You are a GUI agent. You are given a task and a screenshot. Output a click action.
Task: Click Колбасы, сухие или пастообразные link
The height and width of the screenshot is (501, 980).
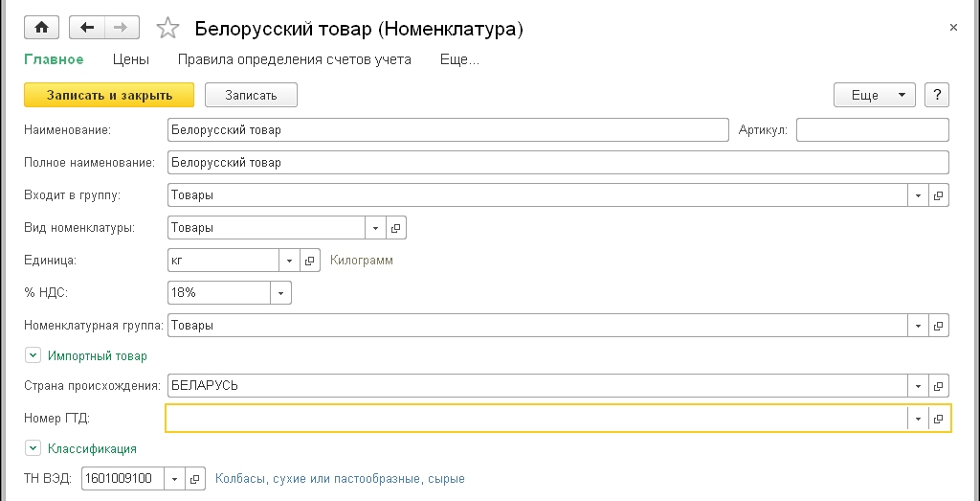click(340, 479)
